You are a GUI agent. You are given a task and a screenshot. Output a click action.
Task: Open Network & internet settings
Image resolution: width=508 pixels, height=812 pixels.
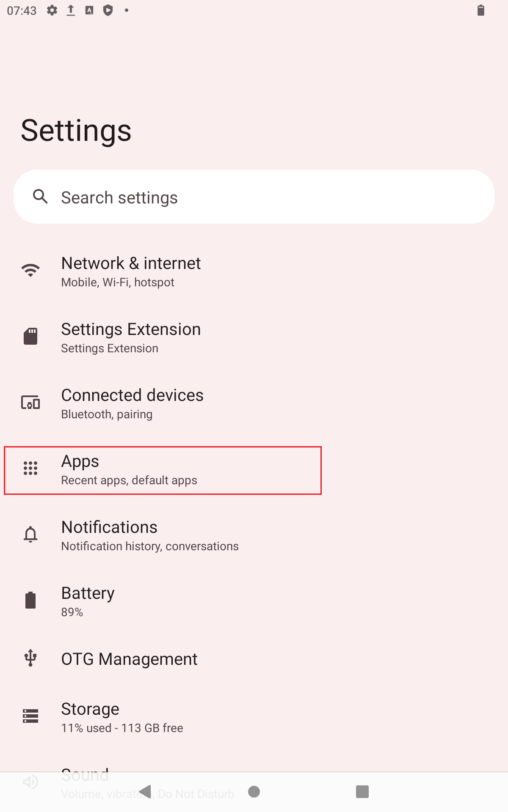click(x=131, y=272)
